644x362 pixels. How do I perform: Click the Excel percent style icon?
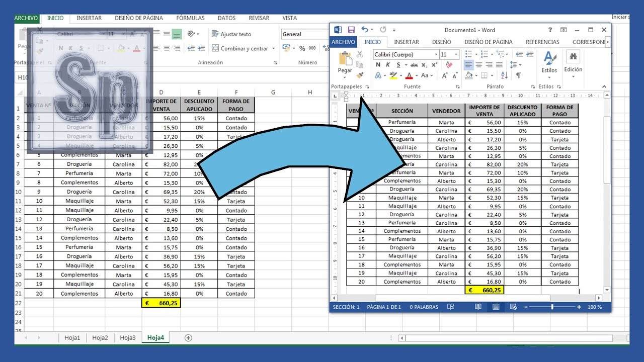coord(302,48)
